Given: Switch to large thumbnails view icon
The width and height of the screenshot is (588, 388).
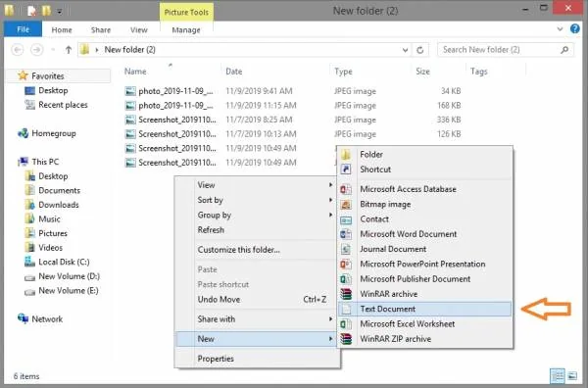Looking at the screenshot, I should (572, 375).
